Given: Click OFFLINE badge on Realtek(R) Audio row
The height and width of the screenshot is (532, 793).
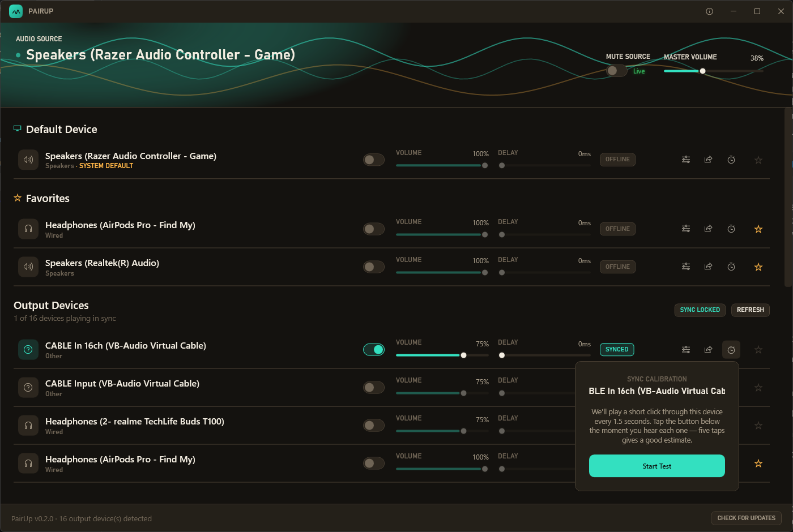Looking at the screenshot, I should [617, 267].
